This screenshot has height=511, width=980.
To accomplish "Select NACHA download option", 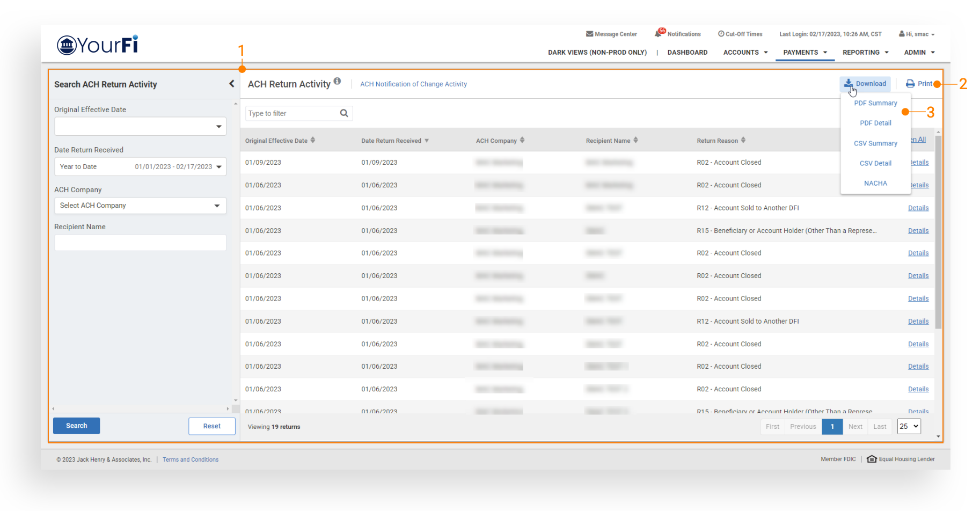I will click(x=875, y=184).
